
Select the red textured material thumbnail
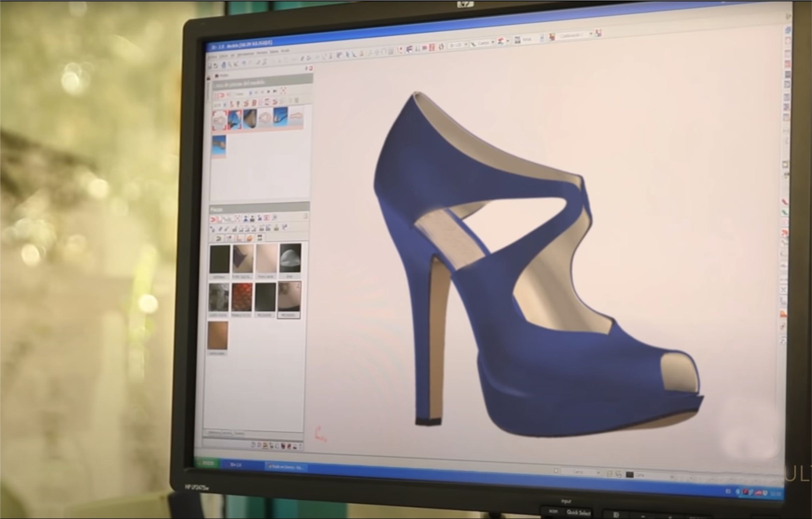(x=242, y=297)
